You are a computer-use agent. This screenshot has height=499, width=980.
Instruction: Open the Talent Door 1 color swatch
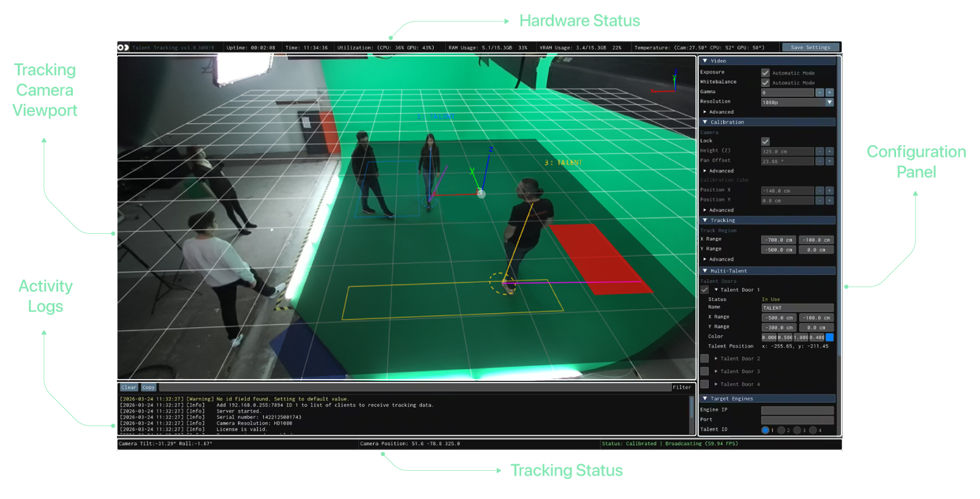(x=829, y=337)
